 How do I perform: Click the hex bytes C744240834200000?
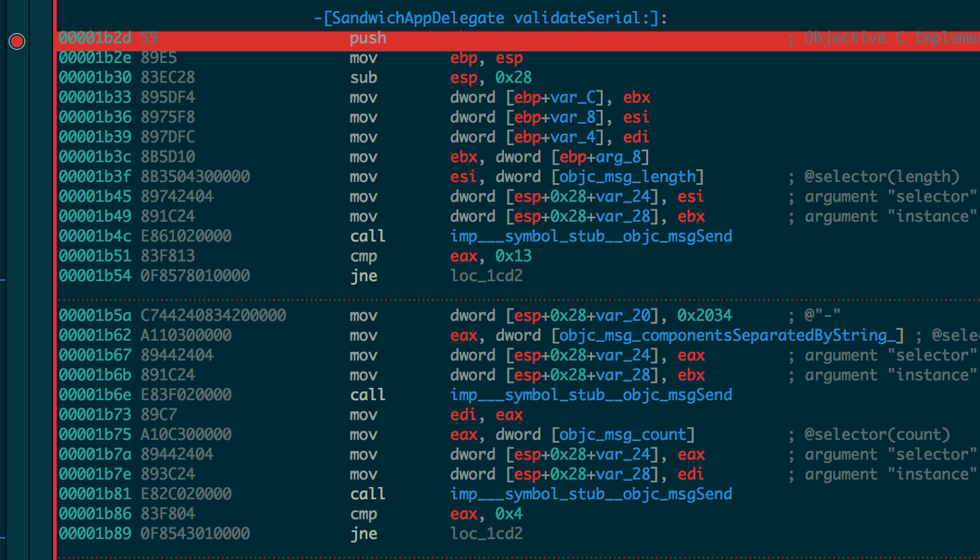[x=213, y=316]
